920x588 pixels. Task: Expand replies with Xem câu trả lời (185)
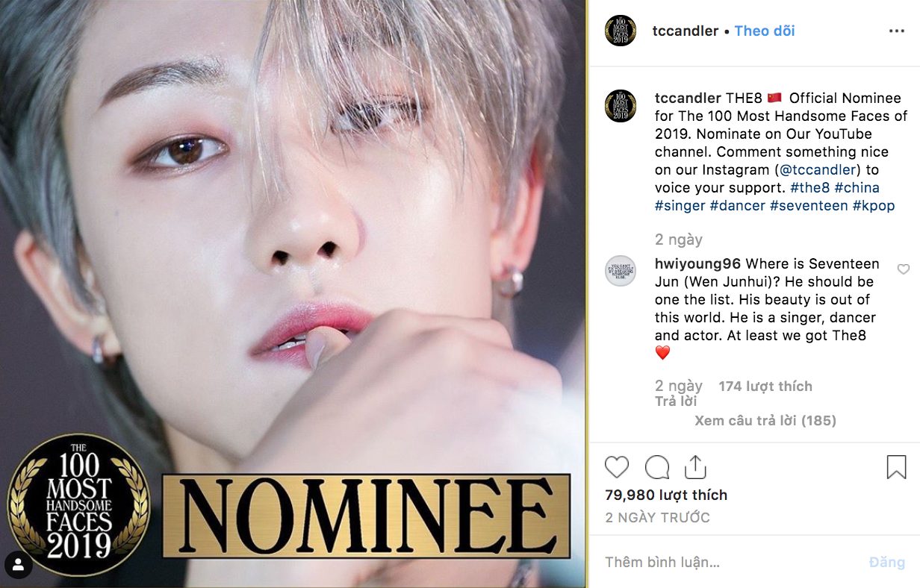[x=765, y=421]
